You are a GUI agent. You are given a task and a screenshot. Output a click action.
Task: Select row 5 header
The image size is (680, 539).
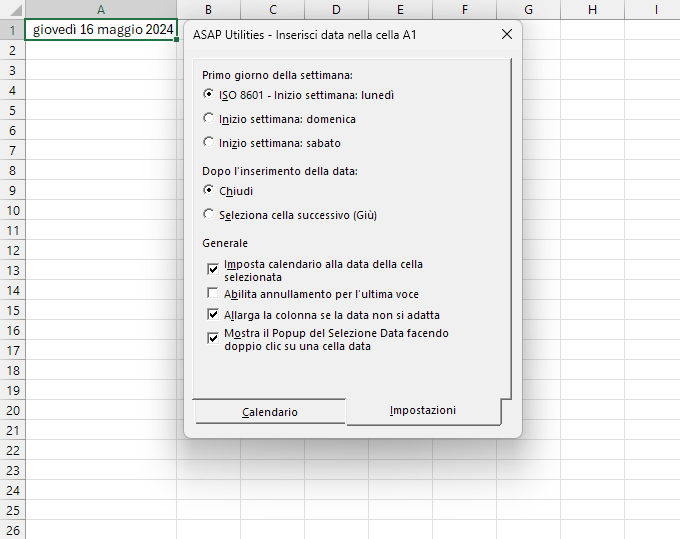(x=13, y=110)
